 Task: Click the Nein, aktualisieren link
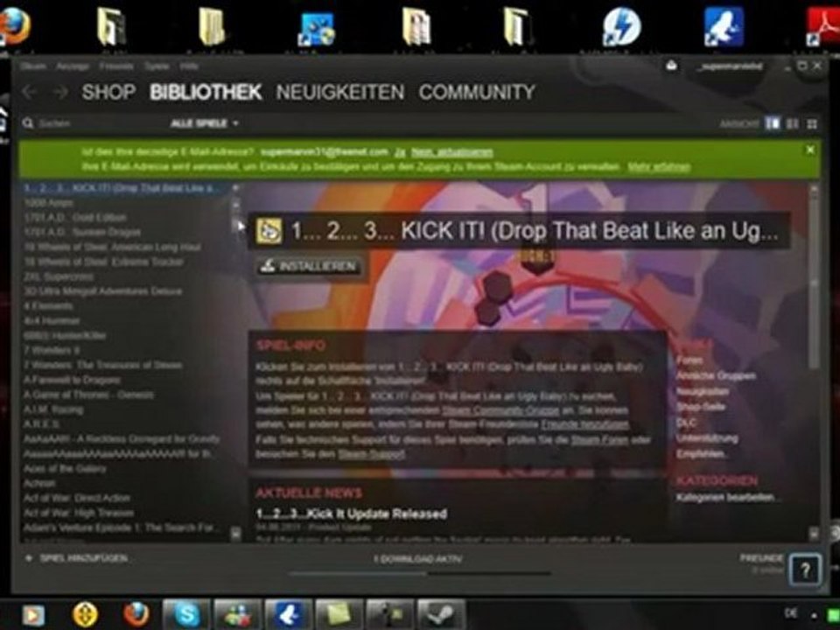point(452,152)
